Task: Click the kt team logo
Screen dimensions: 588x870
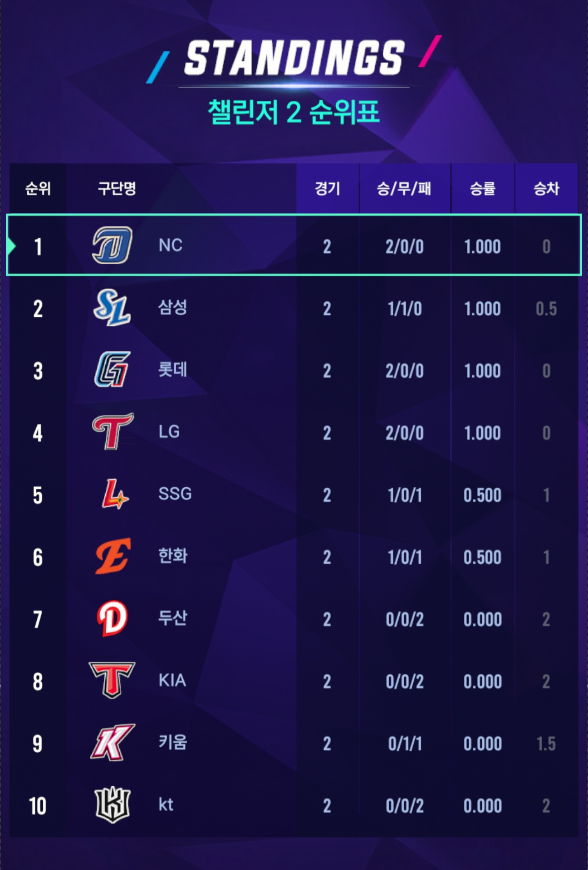Action: click(112, 805)
